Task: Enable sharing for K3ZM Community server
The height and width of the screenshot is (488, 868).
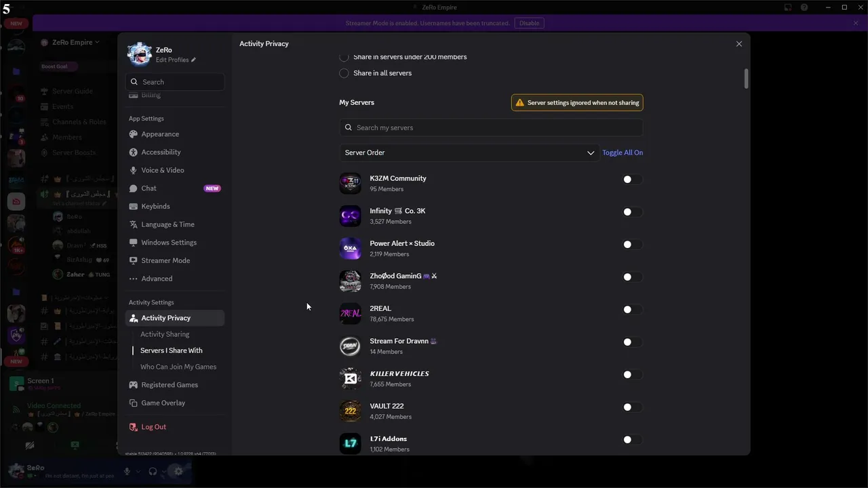Action: tap(631, 180)
